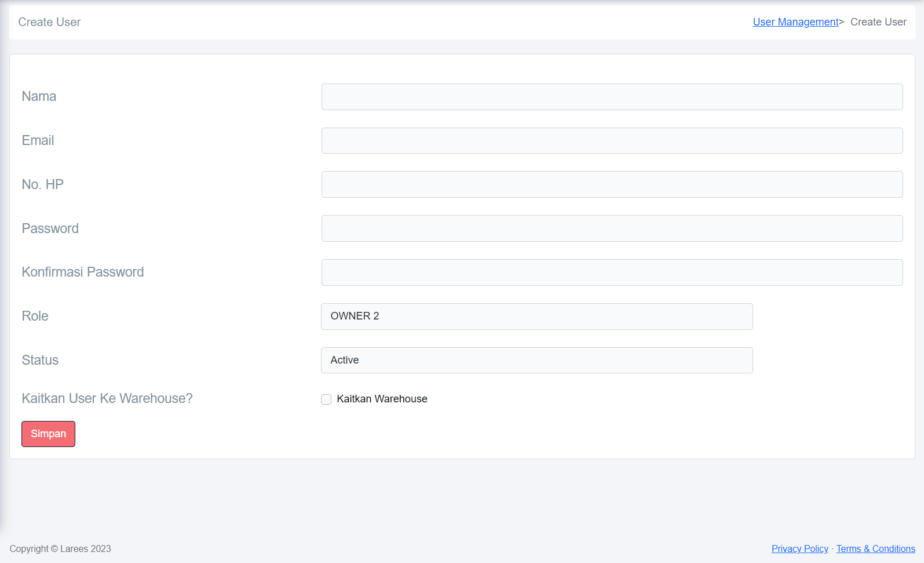
Task: Click into the Password field
Action: click(612, 228)
